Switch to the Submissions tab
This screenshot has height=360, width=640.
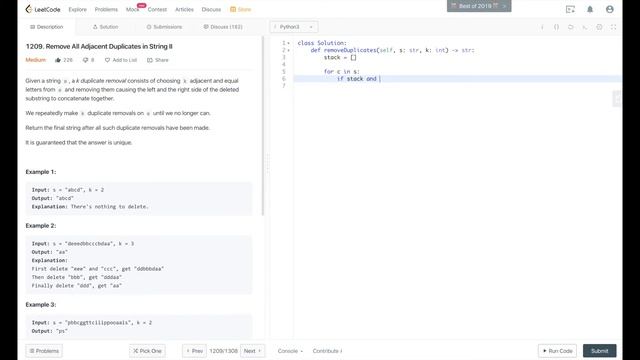pyautogui.click(x=164, y=27)
